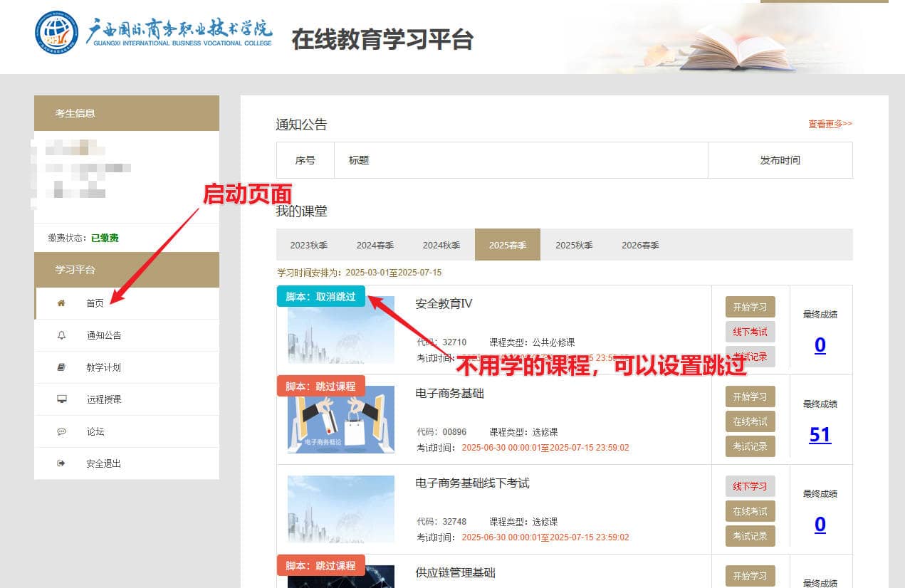Open 考试记录 for 电子商务基础线下考试

pyautogui.click(x=750, y=536)
